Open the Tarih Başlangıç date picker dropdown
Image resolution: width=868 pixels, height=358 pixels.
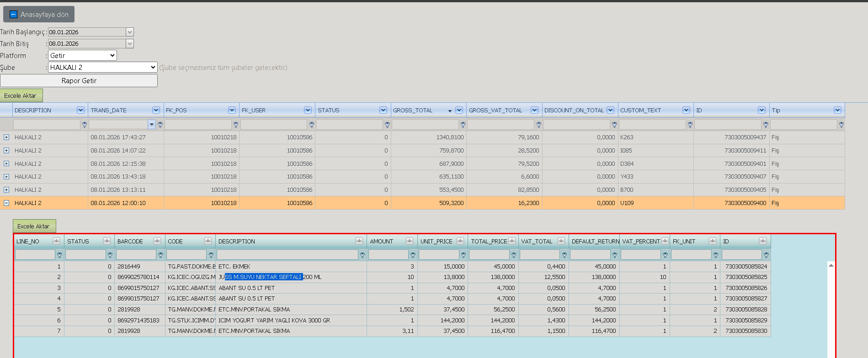[x=130, y=32]
